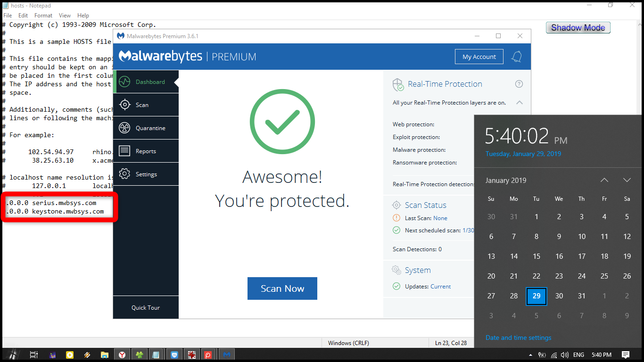
Task: Open Task View on the taskbar
Action: tap(33, 355)
